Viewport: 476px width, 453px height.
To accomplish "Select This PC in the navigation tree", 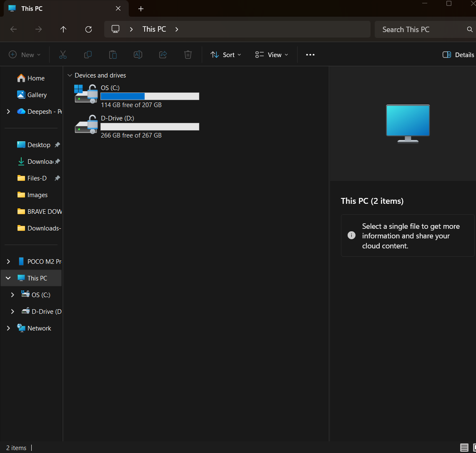I will tap(37, 278).
